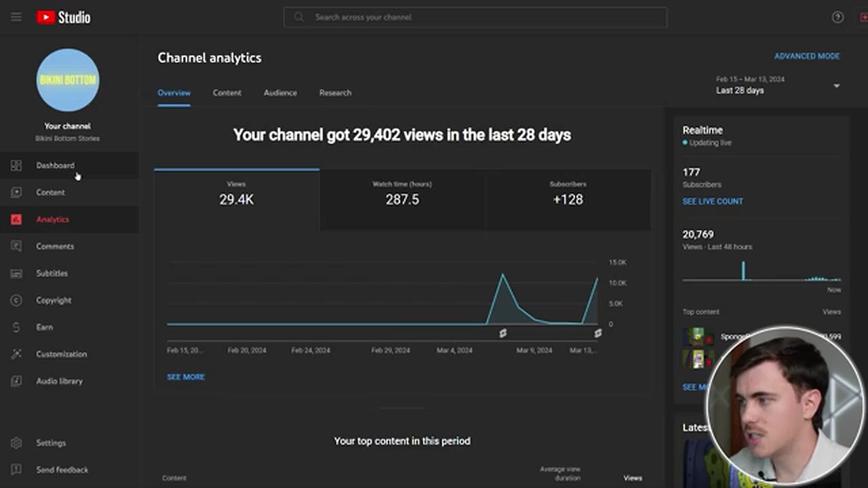Open the hamburger menu icon
Image resolution: width=868 pixels, height=488 pixels.
coord(16,18)
